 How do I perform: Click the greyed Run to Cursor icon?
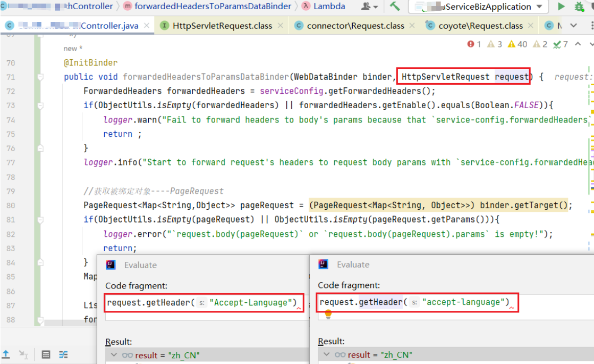24,354
